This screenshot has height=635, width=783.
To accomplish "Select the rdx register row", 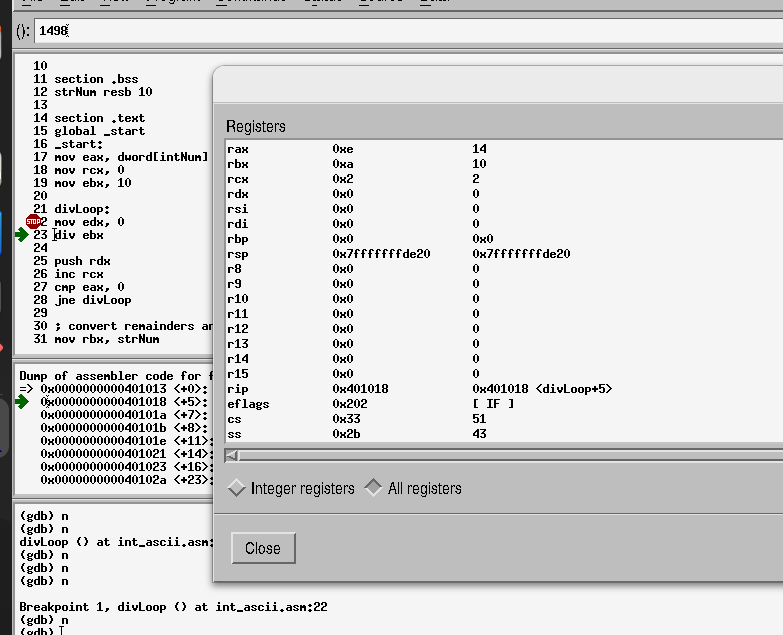I will (x=504, y=194).
